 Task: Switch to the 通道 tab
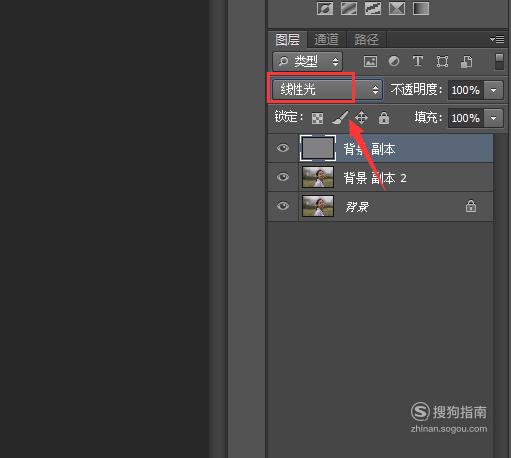click(x=326, y=40)
